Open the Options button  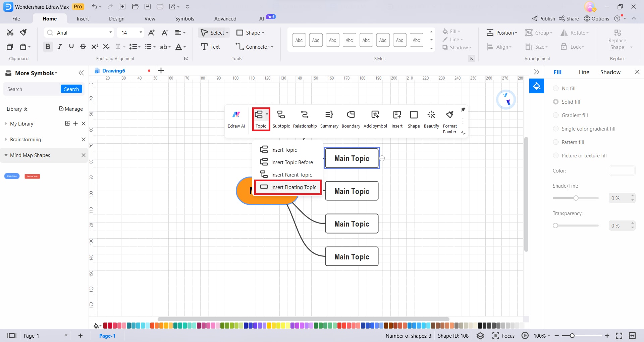597,19
